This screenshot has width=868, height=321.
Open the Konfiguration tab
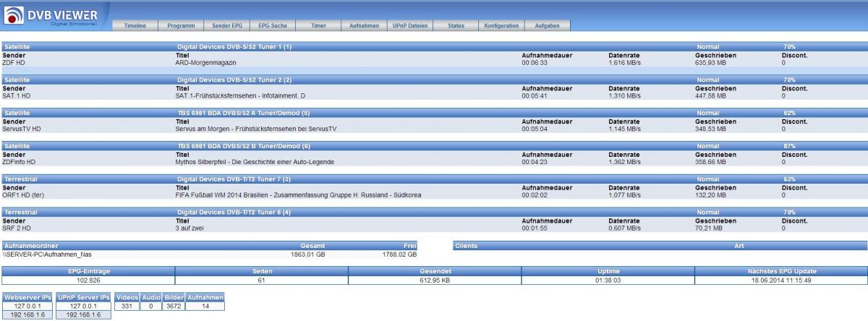coord(502,26)
